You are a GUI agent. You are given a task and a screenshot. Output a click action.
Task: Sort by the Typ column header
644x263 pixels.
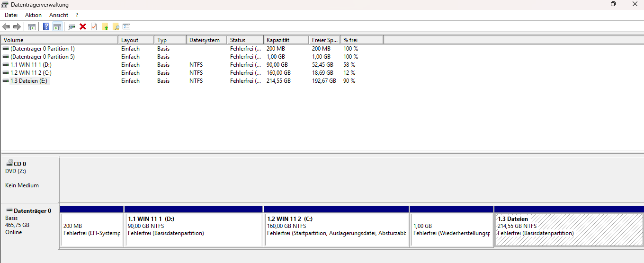pos(170,40)
